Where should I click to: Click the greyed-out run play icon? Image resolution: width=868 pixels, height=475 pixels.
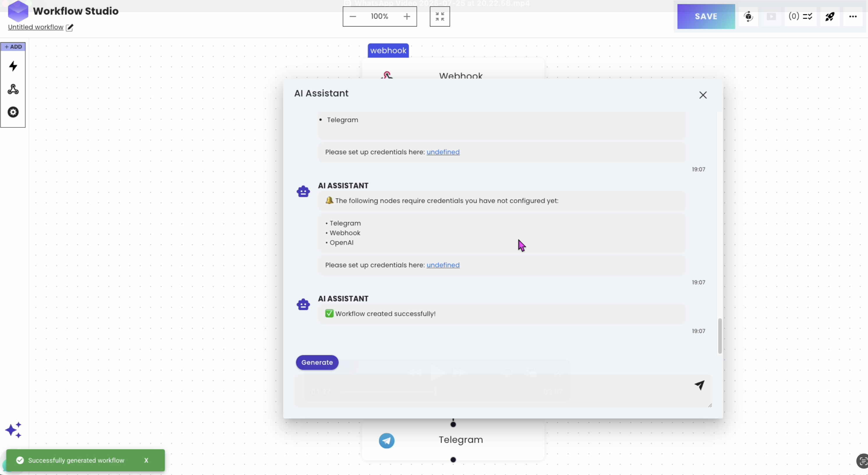(x=771, y=16)
